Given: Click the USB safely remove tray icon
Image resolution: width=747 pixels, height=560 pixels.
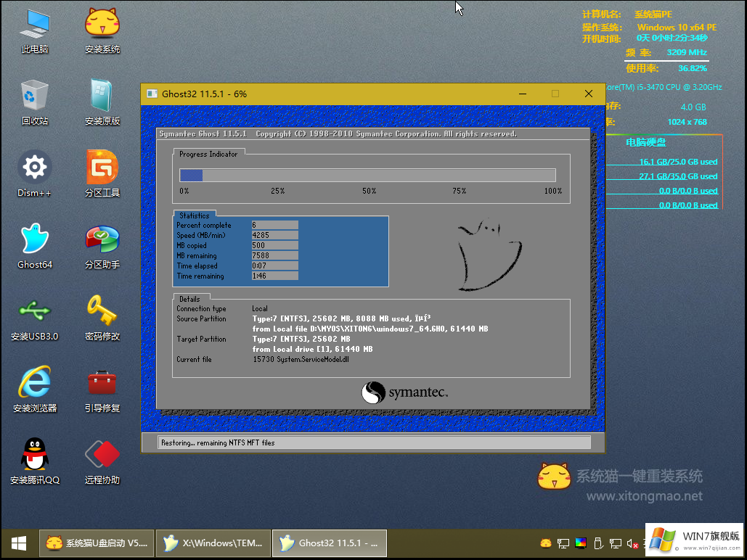Looking at the screenshot, I should coord(598,543).
